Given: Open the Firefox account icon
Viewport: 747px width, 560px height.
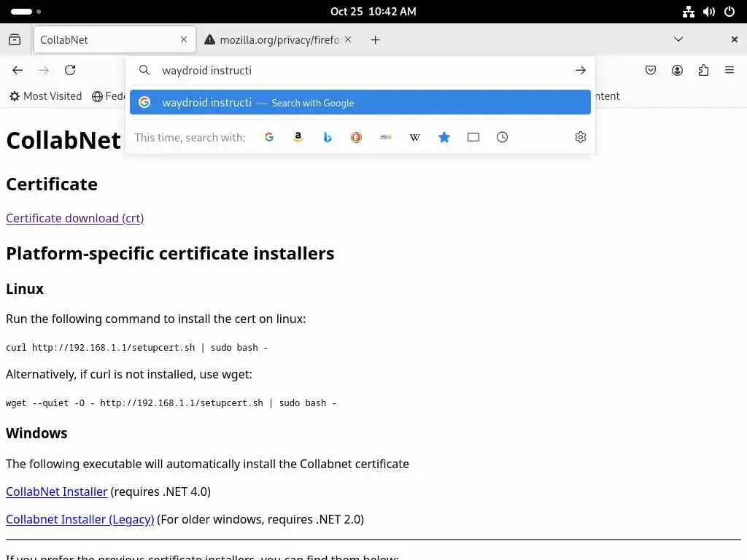Looking at the screenshot, I should tap(677, 71).
